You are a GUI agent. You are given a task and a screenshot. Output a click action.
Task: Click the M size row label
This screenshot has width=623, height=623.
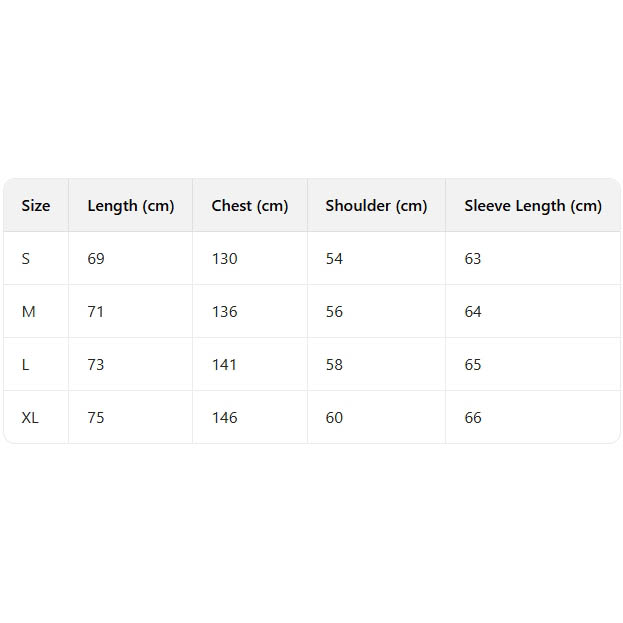[28, 312]
